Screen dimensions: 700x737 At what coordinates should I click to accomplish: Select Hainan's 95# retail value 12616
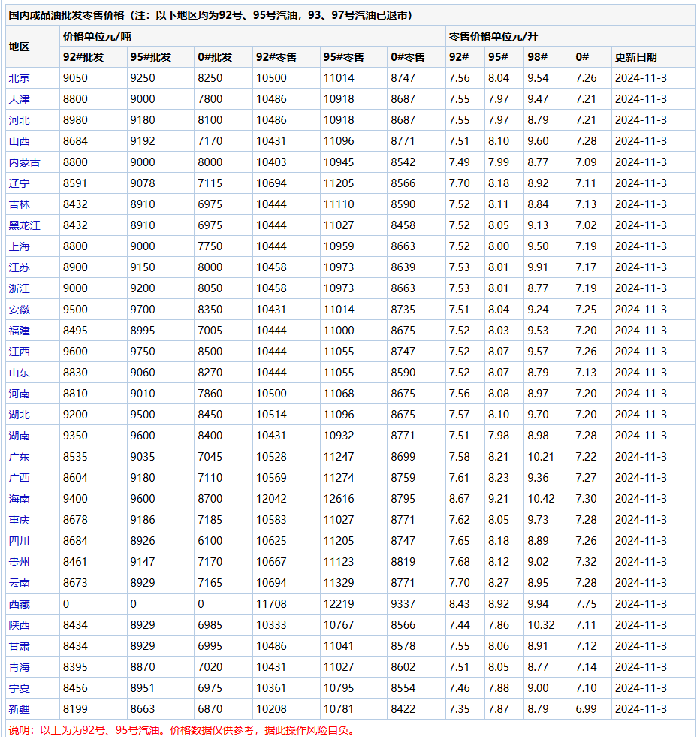click(x=339, y=499)
